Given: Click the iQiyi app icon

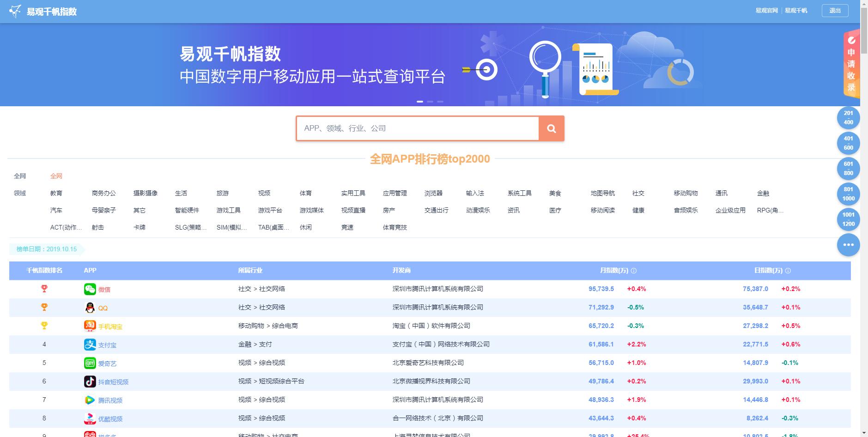Looking at the screenshot, I should click(x=90, y=363).
